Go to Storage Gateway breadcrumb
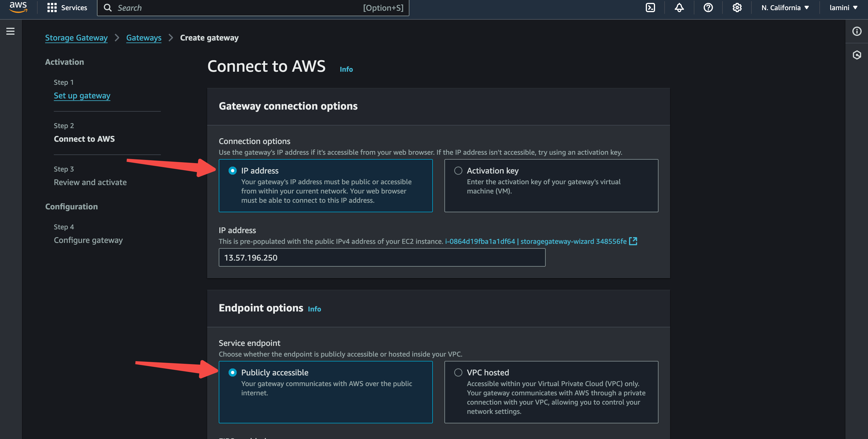This screenshot has width=868, height=439. (x=76, y=38)
